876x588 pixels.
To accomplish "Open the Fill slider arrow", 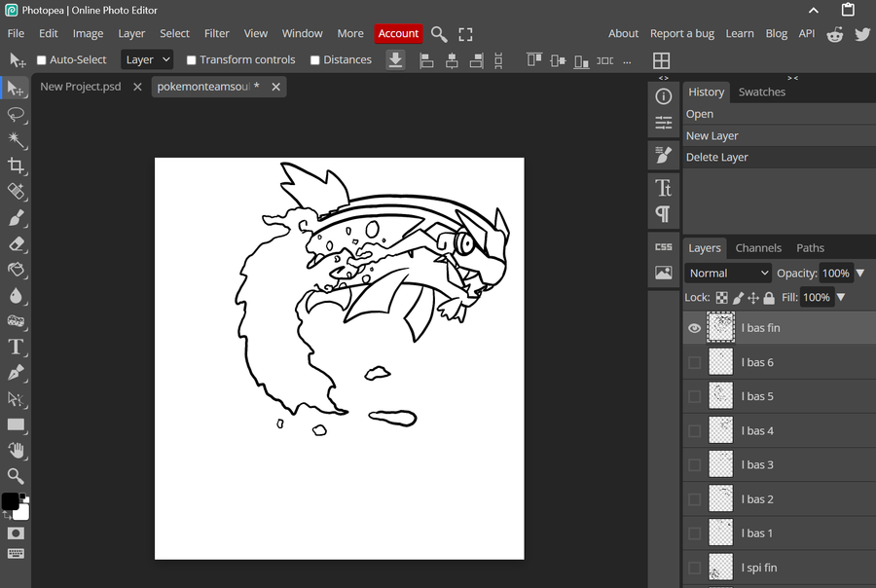I will pos(841,297).
